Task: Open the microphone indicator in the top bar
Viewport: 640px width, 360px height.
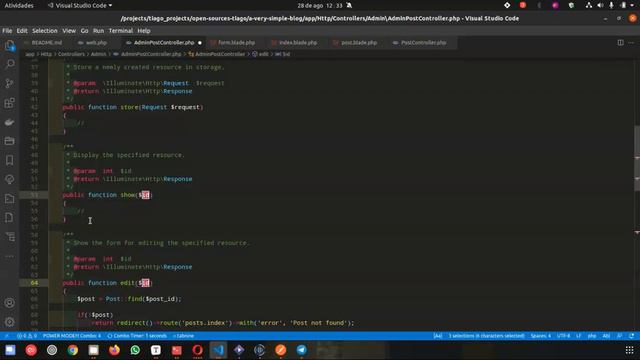Action: pyautogui.click(x=611, y=5)
